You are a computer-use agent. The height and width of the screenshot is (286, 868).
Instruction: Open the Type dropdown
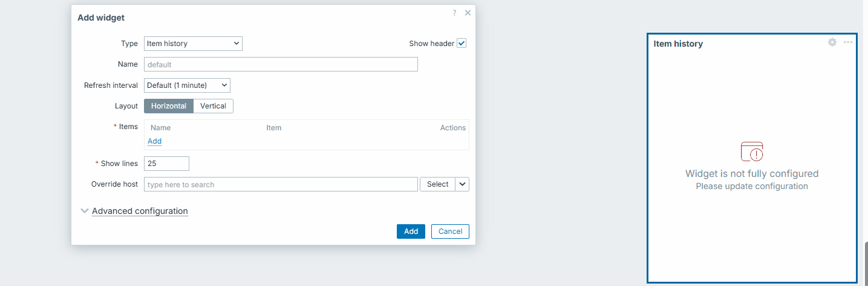pyautogui.click(x=193, y=44)
